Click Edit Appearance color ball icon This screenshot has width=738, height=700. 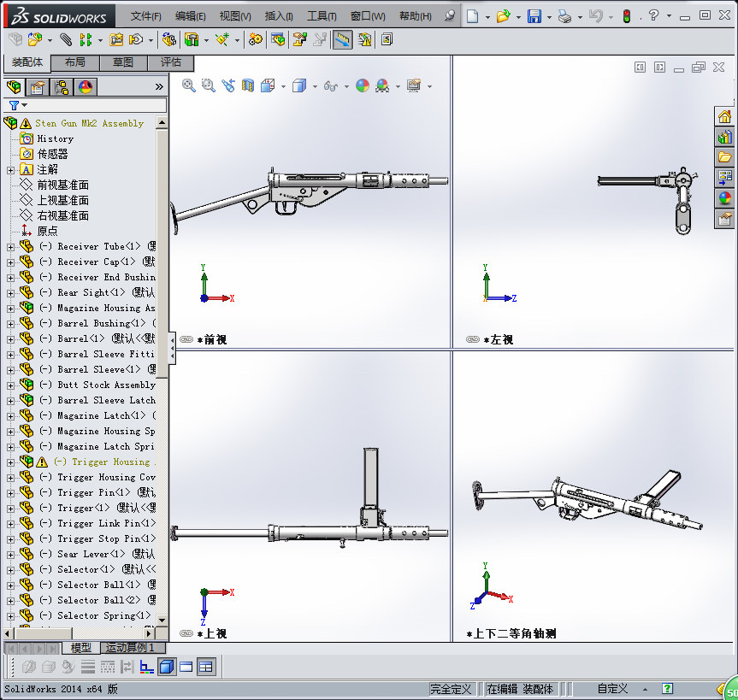coord(363,85)
